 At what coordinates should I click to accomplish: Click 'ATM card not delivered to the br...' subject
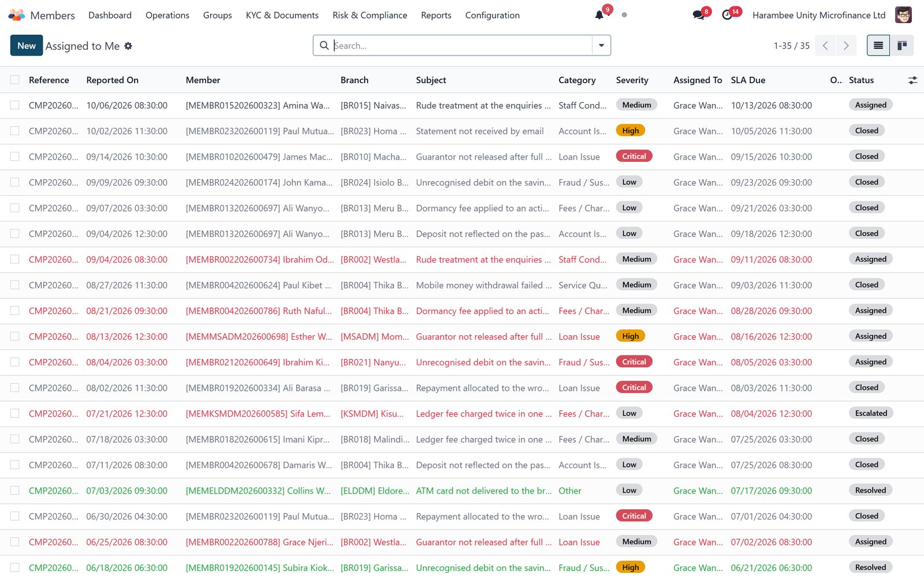[484, 491]
